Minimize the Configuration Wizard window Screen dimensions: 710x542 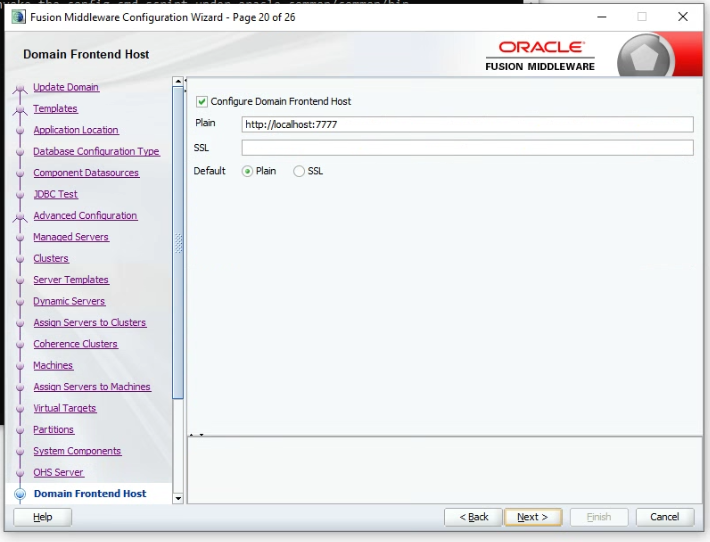tap(602, 17)
